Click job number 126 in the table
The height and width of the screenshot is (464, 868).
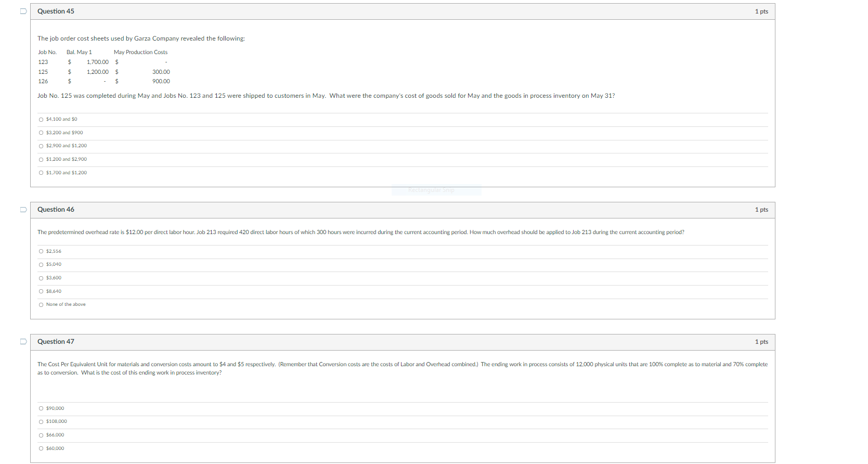pyautogui.click(x=43, y=81)
